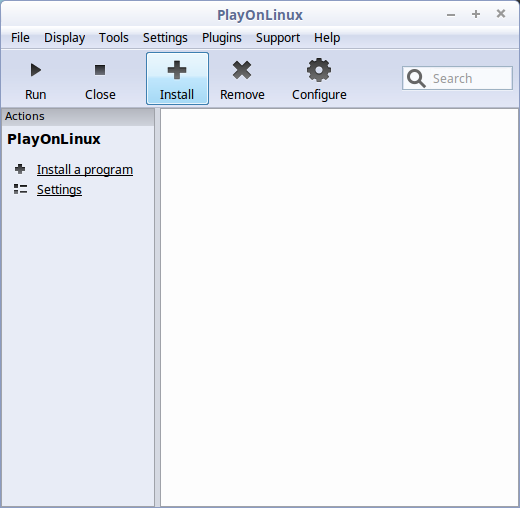Click the list icon beside Settings link
Screen dimensions: 520x508
[x=20, y=189]
